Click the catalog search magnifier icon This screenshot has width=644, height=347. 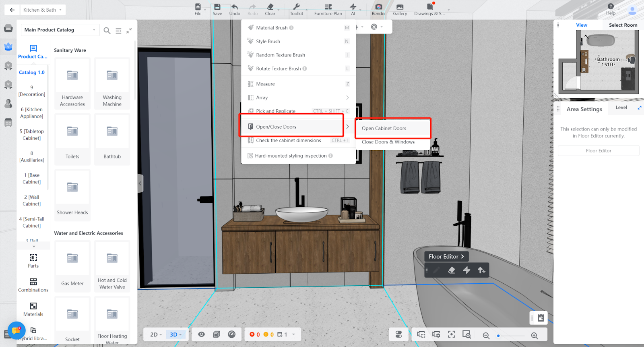click(107, 31)
